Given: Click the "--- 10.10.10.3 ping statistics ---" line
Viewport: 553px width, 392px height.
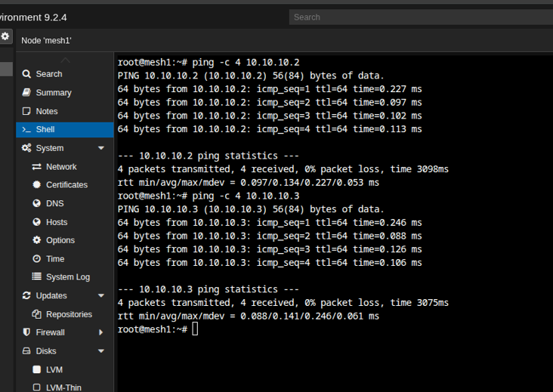Looking at the screenshot, I should (x=208, y=289).
